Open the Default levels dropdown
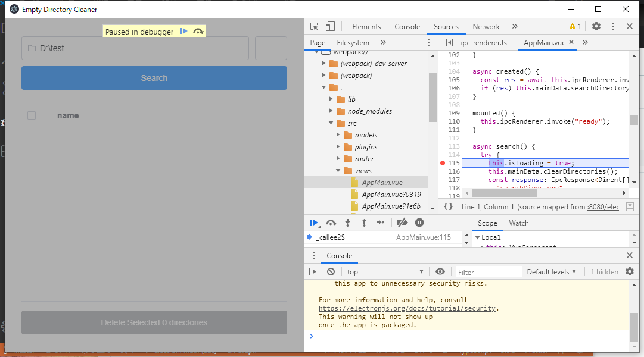The image size is (644, 357). (552, 272)
